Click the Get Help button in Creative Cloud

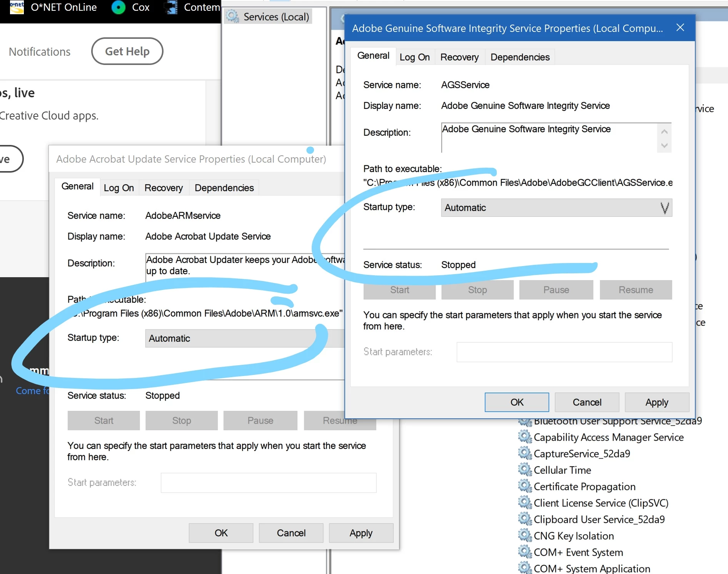click(127, 51)
